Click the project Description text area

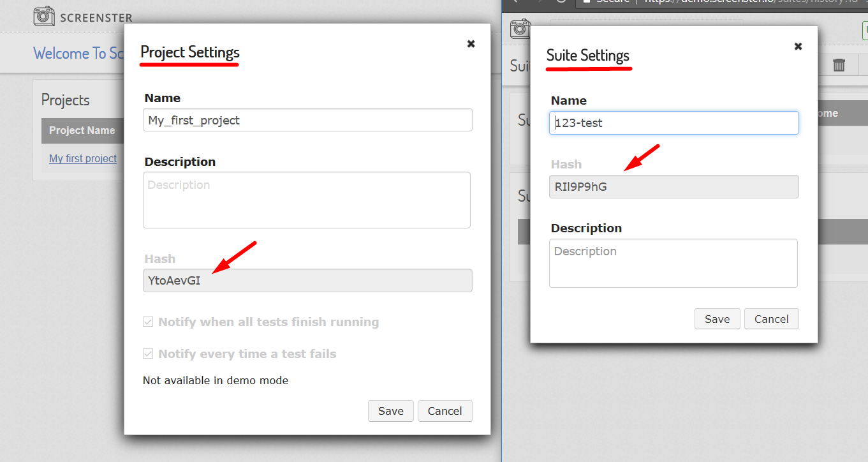307,200
